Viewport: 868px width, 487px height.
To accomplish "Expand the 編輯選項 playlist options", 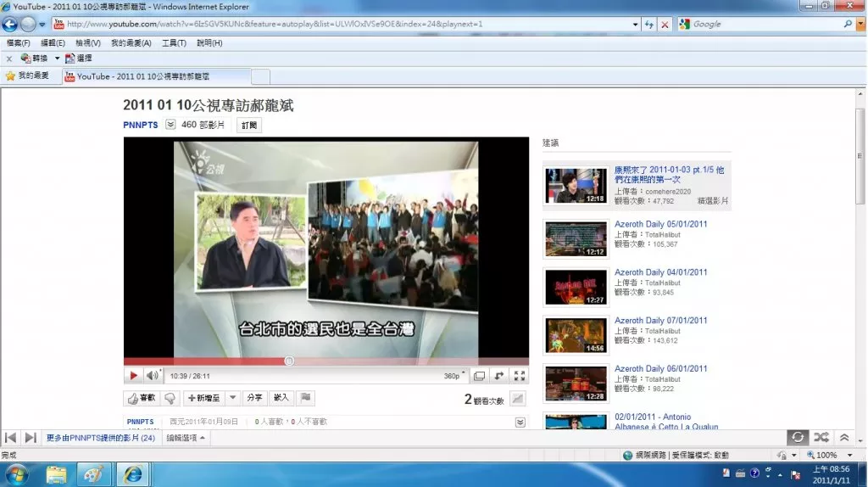I will coord(186,438).
